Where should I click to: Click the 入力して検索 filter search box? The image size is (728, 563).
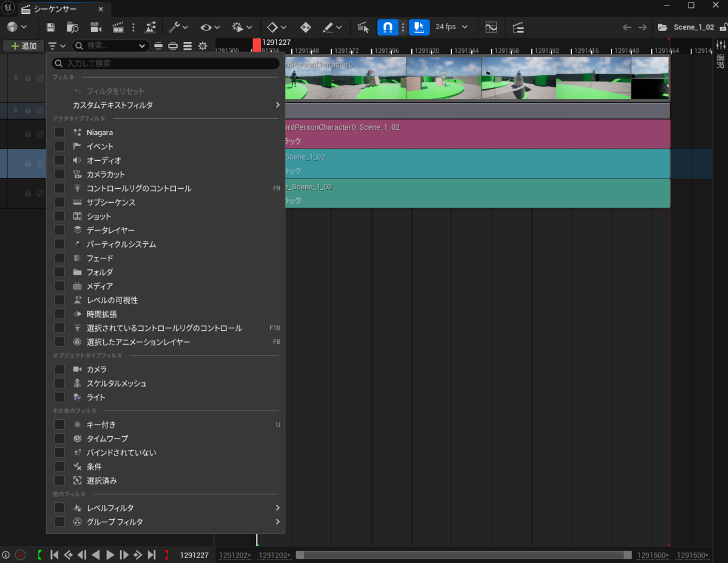coord(165,63)
